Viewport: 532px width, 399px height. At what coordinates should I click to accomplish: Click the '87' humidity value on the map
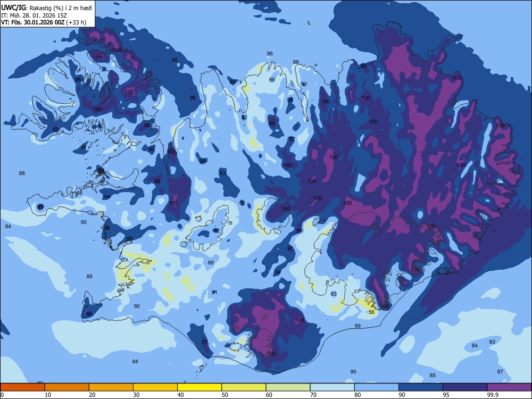point(500,372)
